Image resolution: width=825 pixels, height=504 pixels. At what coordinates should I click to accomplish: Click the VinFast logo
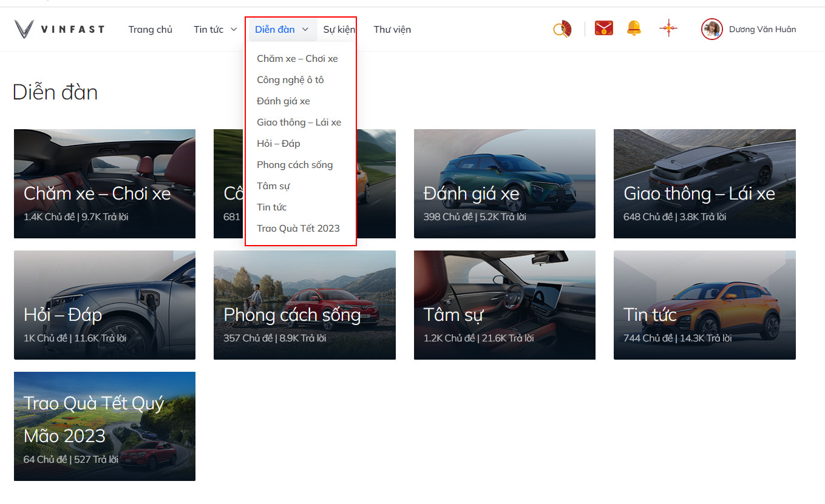pos(59,29)
